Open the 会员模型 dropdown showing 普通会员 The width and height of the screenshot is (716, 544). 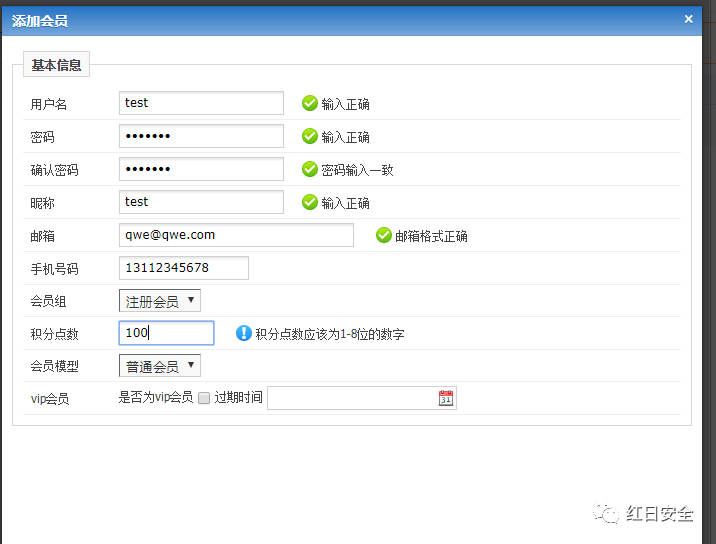click(160, 366)
